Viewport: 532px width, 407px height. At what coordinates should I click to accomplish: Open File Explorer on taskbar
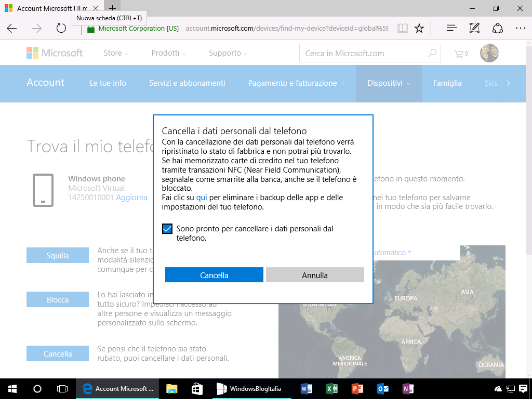click(x=172, y=389)
